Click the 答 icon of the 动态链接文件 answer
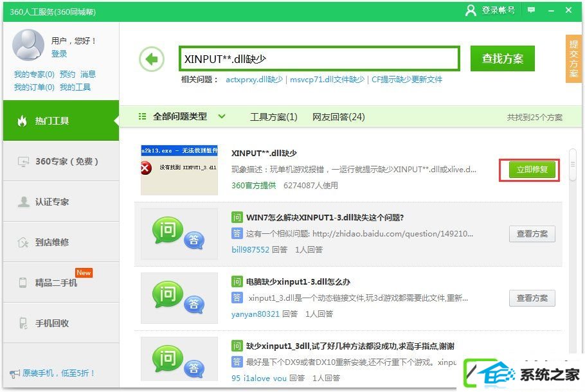 click(237, 298)
